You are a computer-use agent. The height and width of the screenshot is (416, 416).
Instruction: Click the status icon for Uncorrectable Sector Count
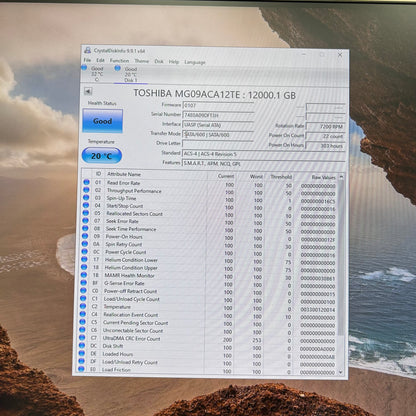point(82,330)
